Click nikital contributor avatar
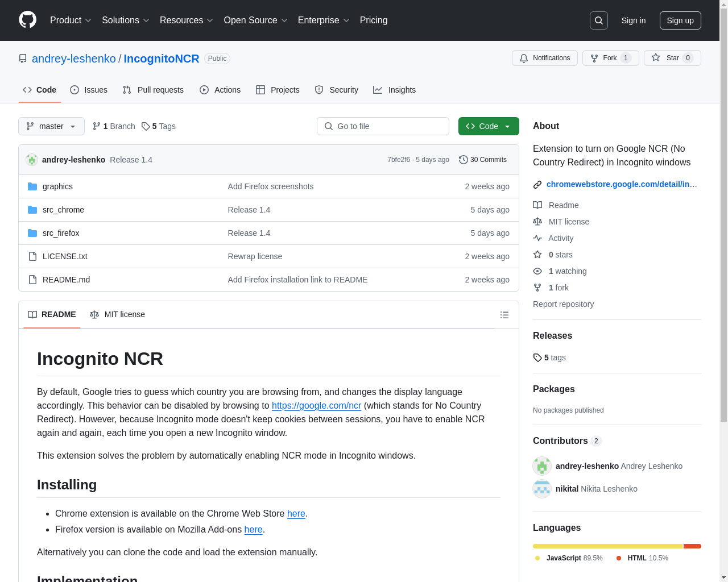The height and width of the screenshot is (582, 728). (x=542, y=489)
